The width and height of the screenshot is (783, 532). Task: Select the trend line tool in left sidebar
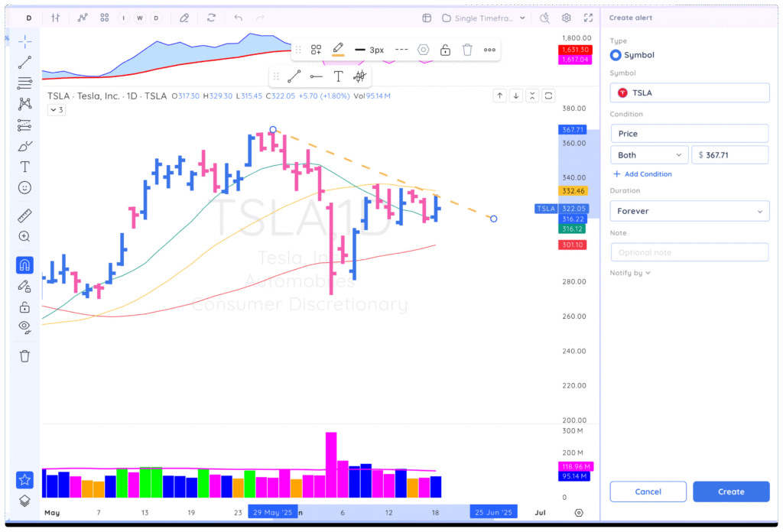[24, 63]
